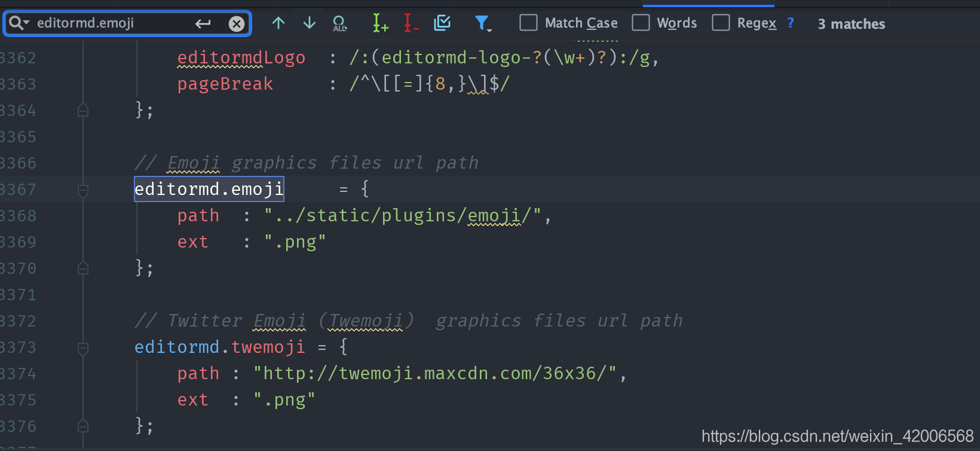Collapse fold marker at line 3373

83,348
